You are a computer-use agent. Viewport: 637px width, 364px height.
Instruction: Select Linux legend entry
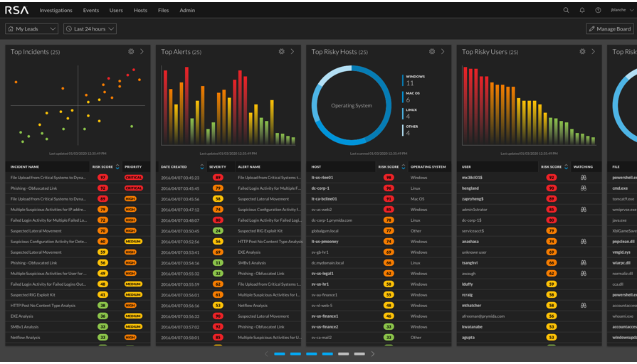(410, 114)
